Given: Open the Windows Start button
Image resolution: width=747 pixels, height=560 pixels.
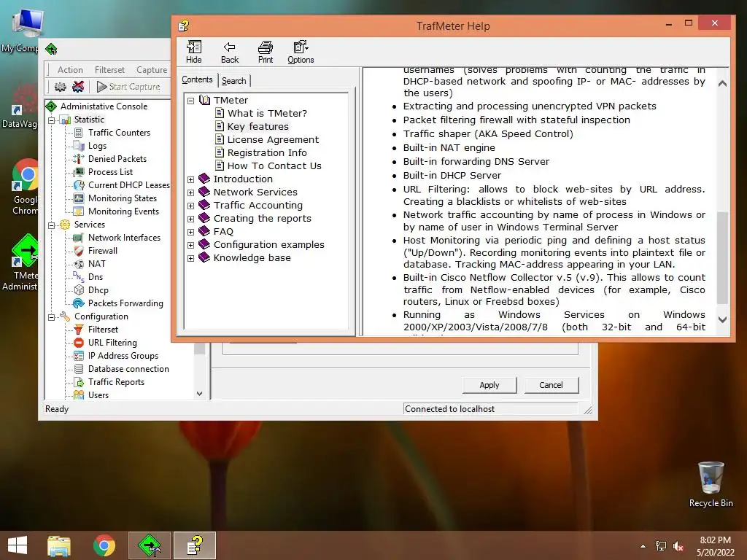Looking at the screenshot, I should click(18, 545).
